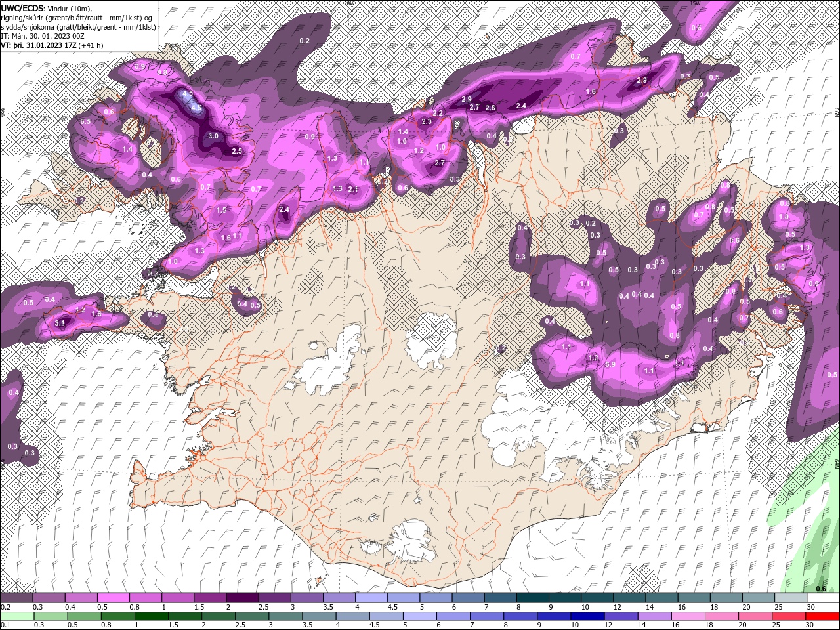Select the darkest purple 2–2.5 snow swatch

pos(242,598)
